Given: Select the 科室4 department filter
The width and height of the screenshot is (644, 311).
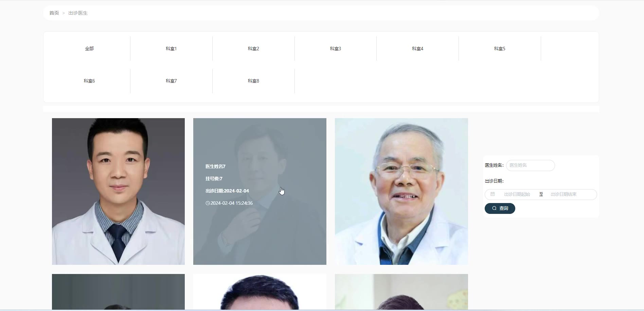Looking at the screenshot, I should 418,49.
